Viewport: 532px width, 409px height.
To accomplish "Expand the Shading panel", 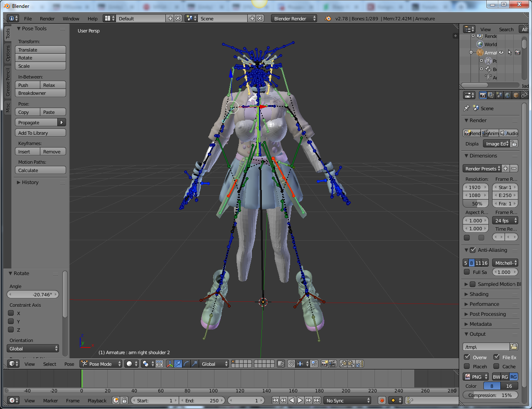I will (479, 294).
